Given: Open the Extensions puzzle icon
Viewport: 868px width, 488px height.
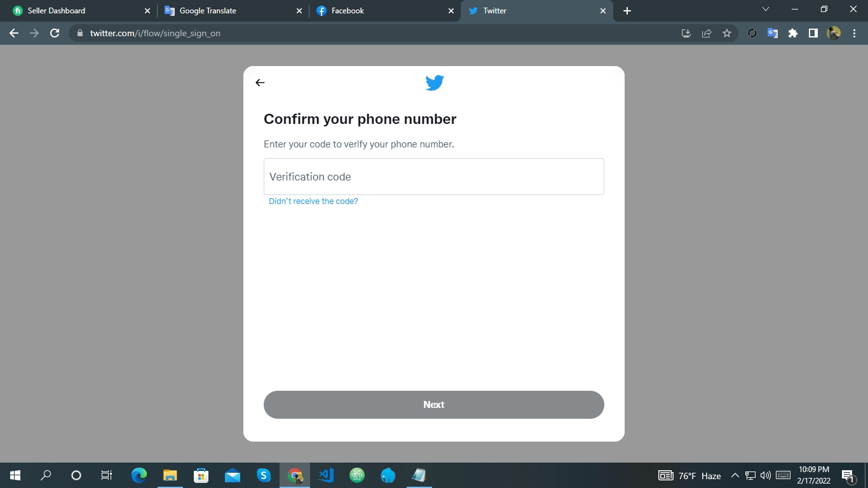Looking at the screenshot, I should click(793, 33).
